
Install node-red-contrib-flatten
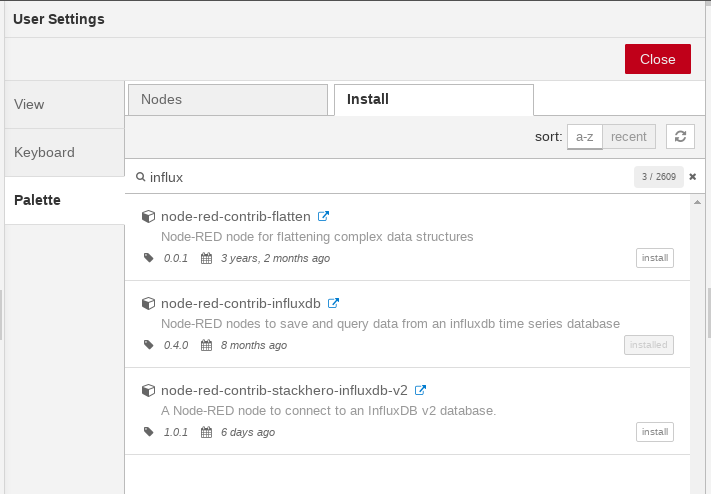pyautogui.click(x=655, y=258)
